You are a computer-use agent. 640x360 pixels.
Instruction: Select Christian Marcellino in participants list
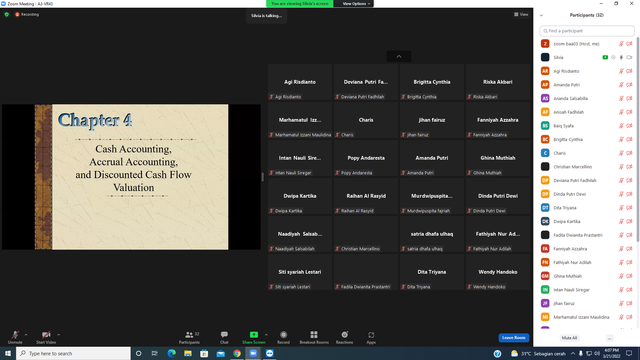587,167
